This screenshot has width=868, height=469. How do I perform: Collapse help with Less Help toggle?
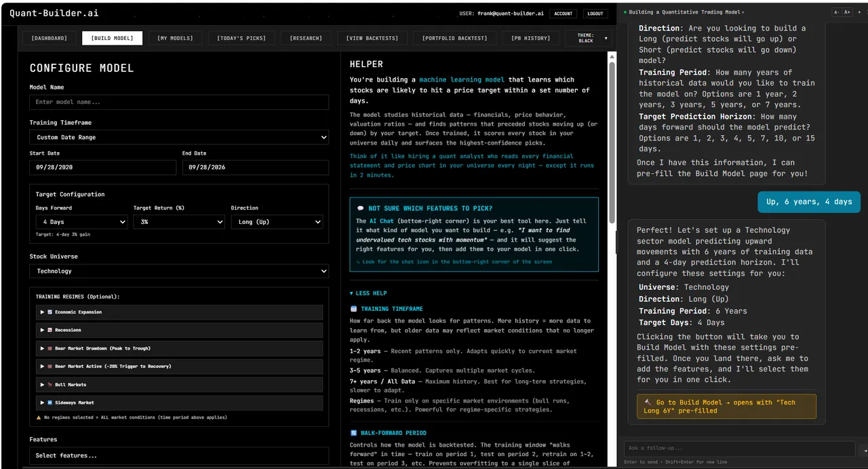tap(368, 293)
